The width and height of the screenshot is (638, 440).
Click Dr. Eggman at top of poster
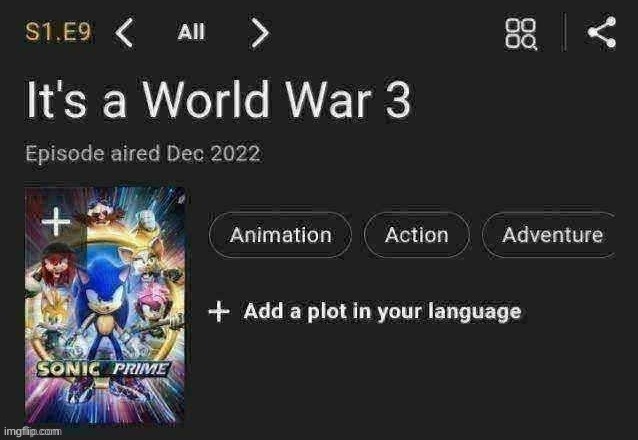(101, 213)
